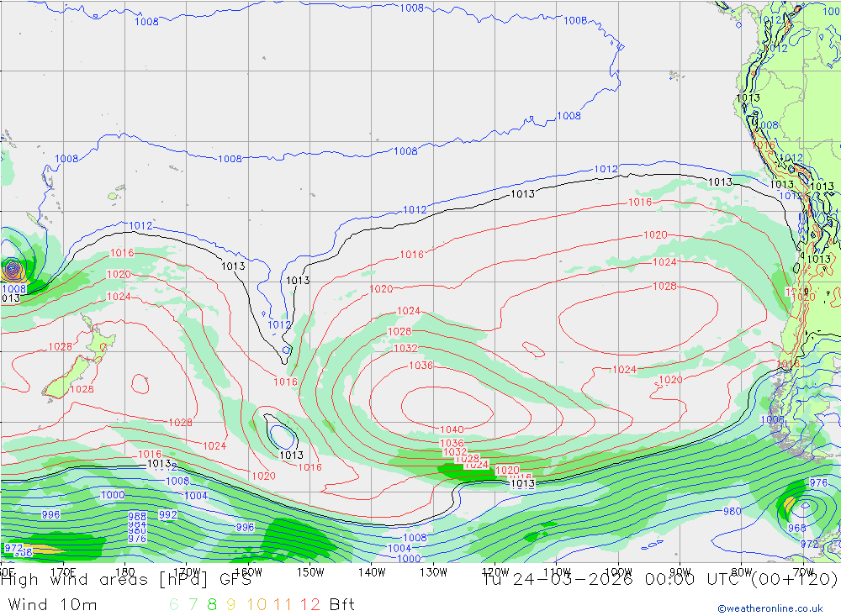
Task: Click the 'Bft' unit label in legend
Action: coord(341,605)
